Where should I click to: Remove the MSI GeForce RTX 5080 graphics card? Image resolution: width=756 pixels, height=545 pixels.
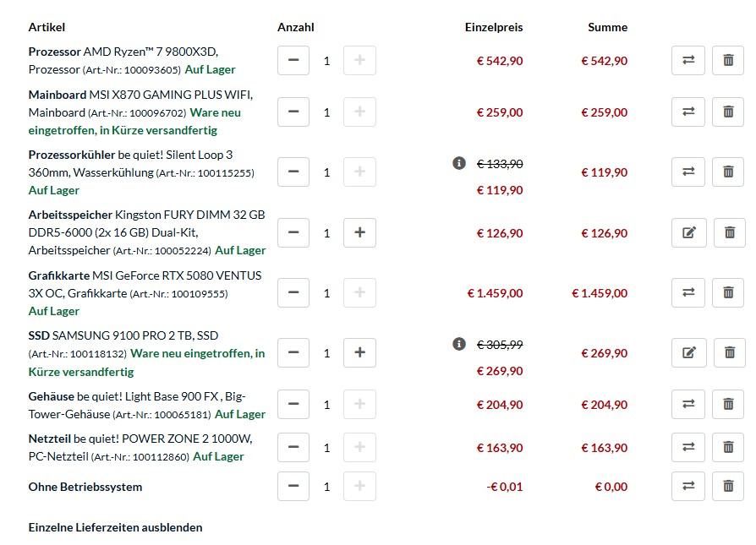728,293
